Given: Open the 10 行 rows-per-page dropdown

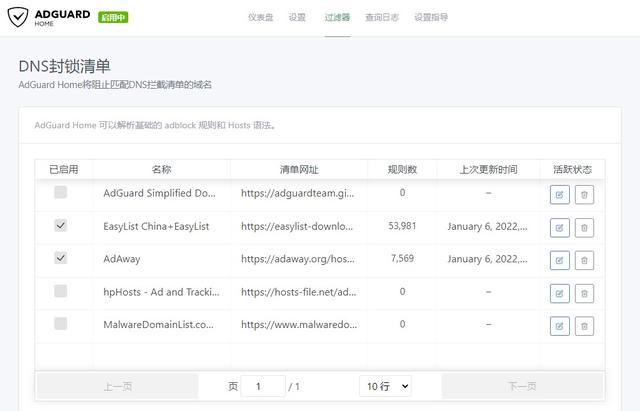Looking at the screenshot, I should point(386,386).
